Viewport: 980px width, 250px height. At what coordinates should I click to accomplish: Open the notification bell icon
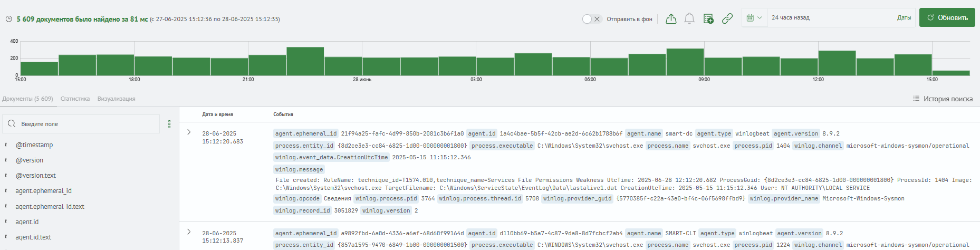click(689, 19)
